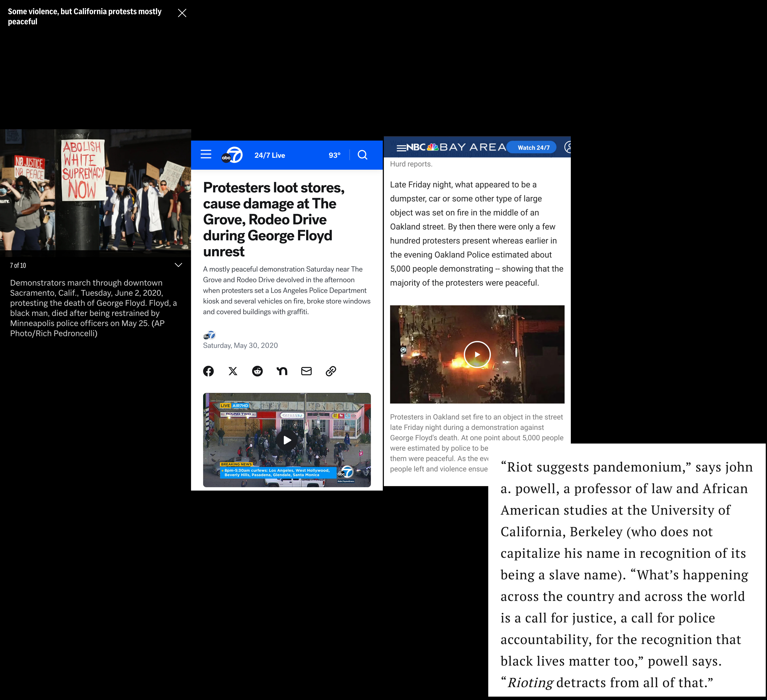The width and height of the screenshot is (767, 700).
Task: Open the ABC7 hamburger menu
Action: pos(206,154)
